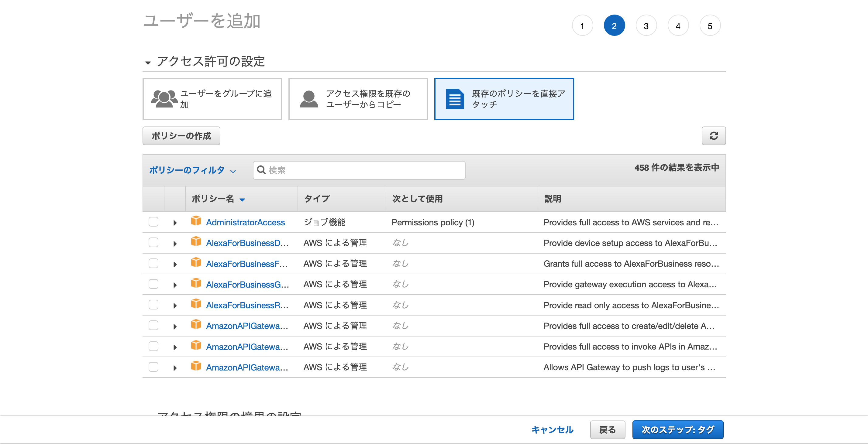
Task: Select 既存のポリシーを直接アタッチ option
Action: pos(504,99)
